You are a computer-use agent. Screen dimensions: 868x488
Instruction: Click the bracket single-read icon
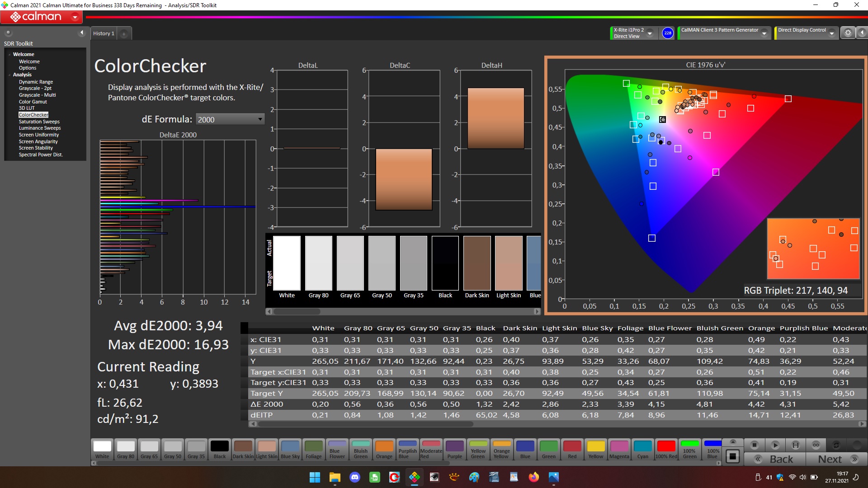point(796,445)
